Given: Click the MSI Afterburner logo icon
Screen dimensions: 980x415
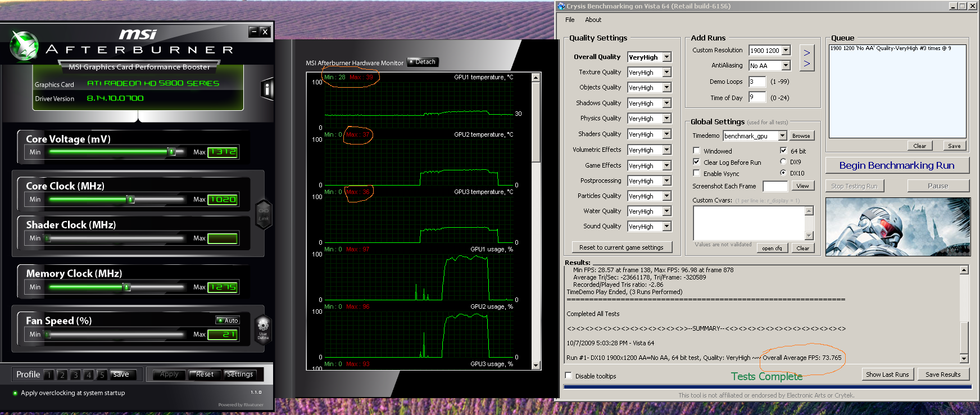Looking at the screenshot, I should pyautogui.click(x=24, y=45).
